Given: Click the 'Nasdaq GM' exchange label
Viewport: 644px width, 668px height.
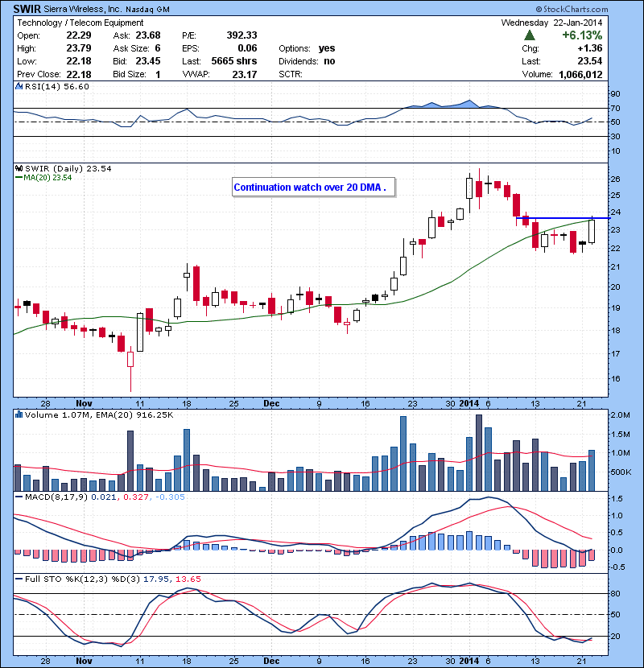Looking at the screenshot, I should (147, 10).
